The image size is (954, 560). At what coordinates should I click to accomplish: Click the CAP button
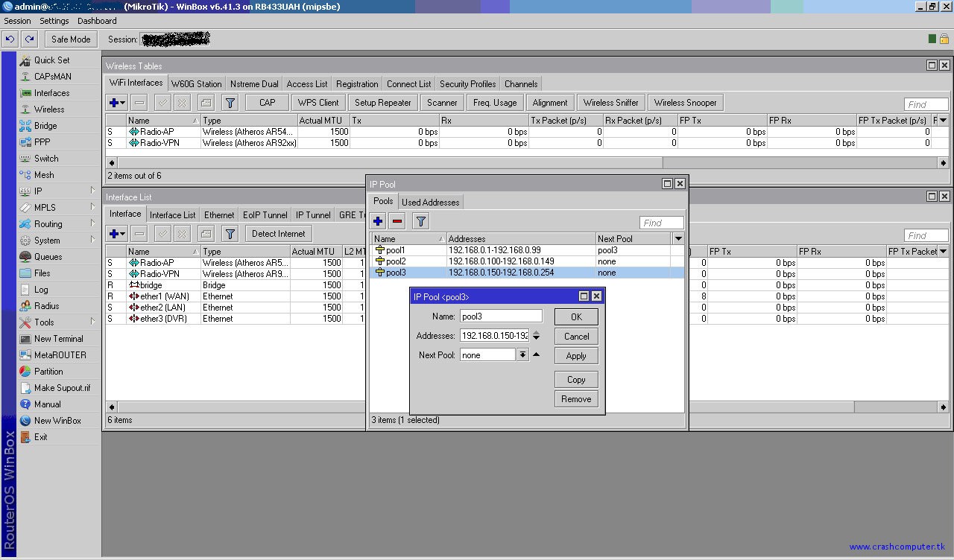tap(267, 103)
